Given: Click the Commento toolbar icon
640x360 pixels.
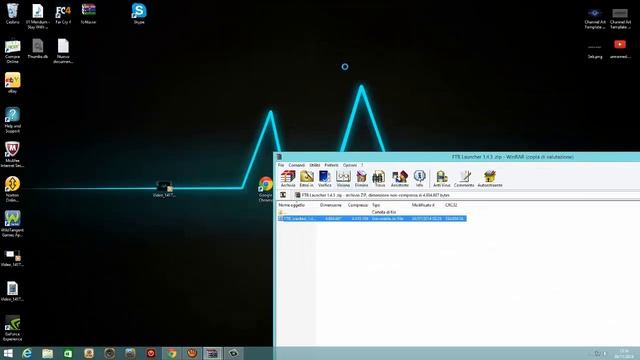Looking at the screenshot, I should coord(464,179).
